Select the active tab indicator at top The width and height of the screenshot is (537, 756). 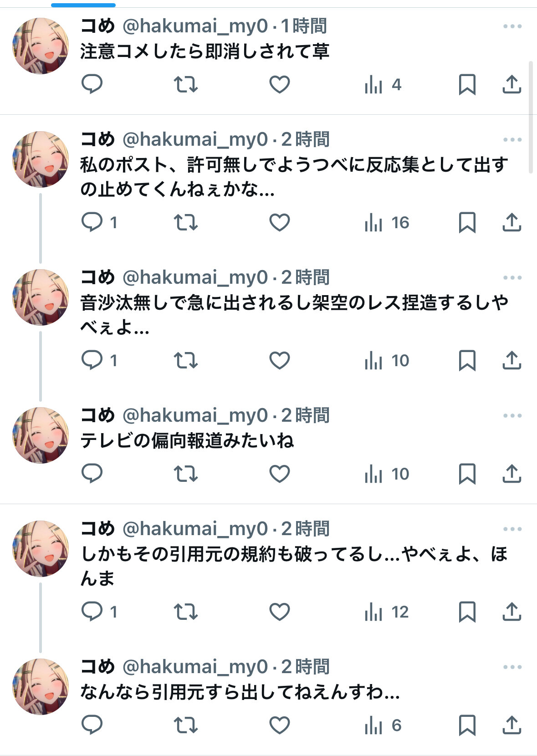tap(83, 5)
